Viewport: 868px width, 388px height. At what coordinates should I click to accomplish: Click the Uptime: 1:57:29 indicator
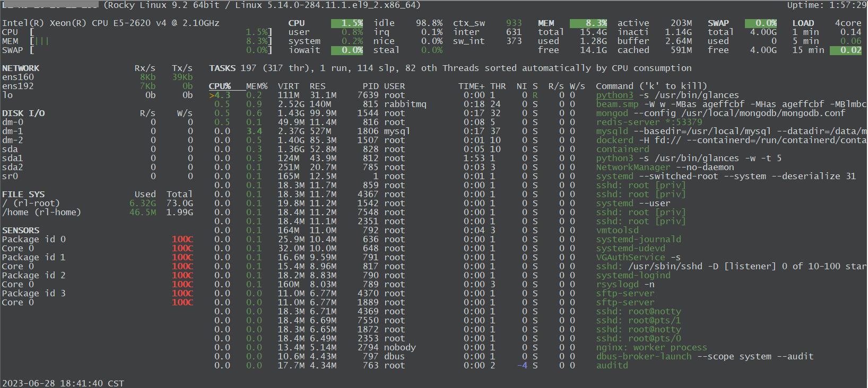[x=827, y=5]
